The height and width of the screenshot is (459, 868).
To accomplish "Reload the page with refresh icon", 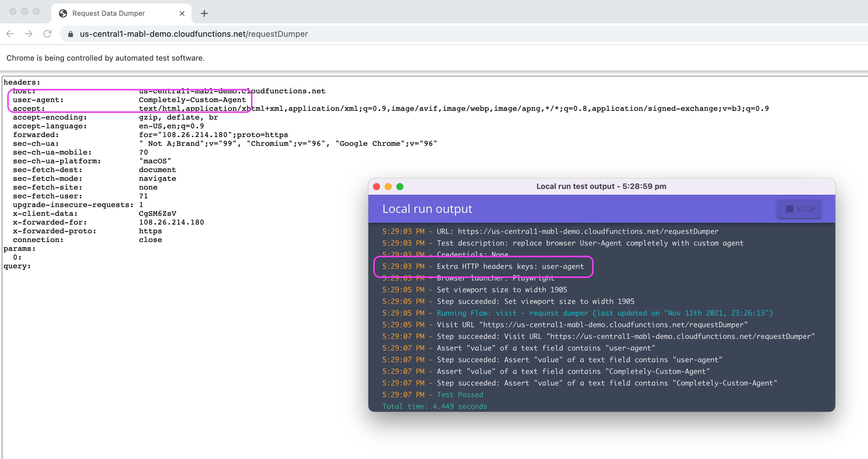I will tap(48, 34).
